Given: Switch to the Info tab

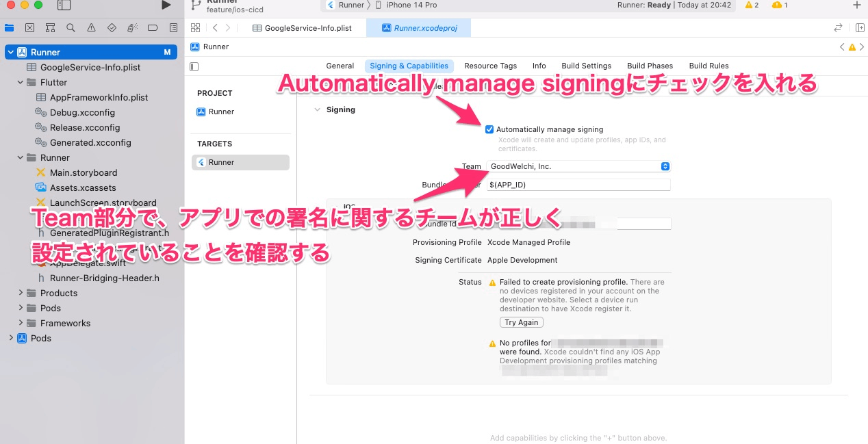Looking at the screenshot, I should (539, 66).
